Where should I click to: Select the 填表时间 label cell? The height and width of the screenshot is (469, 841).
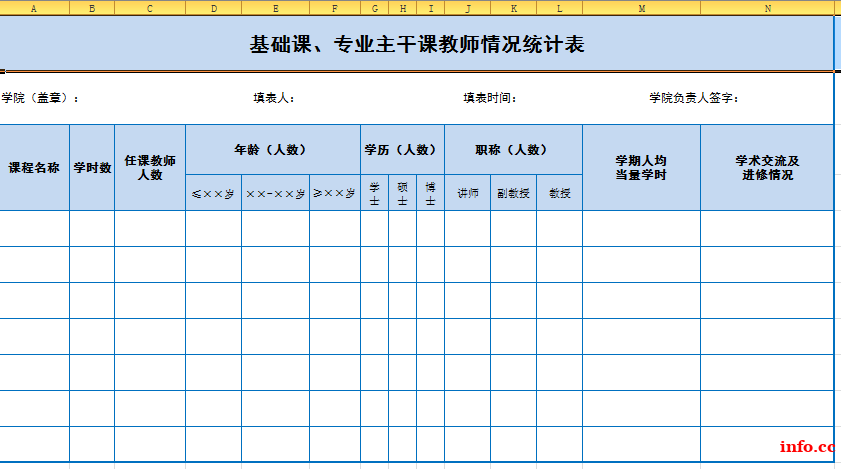click(489, 98)
